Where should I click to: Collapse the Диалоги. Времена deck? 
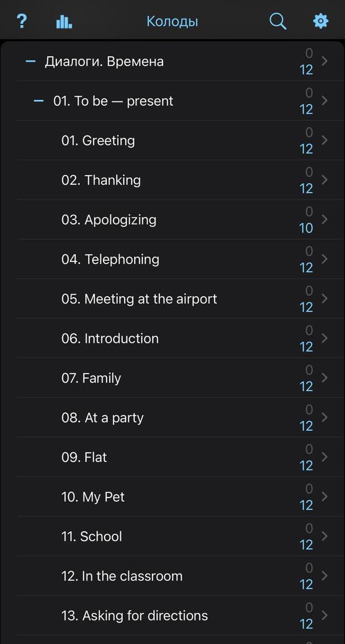31,62
